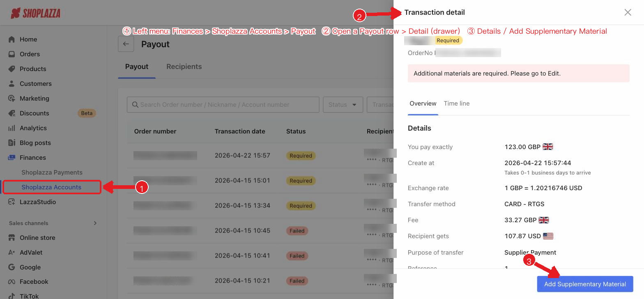Click the exchange rate value
This screenshot has width=644, height=299.
[x=543, y=188]
